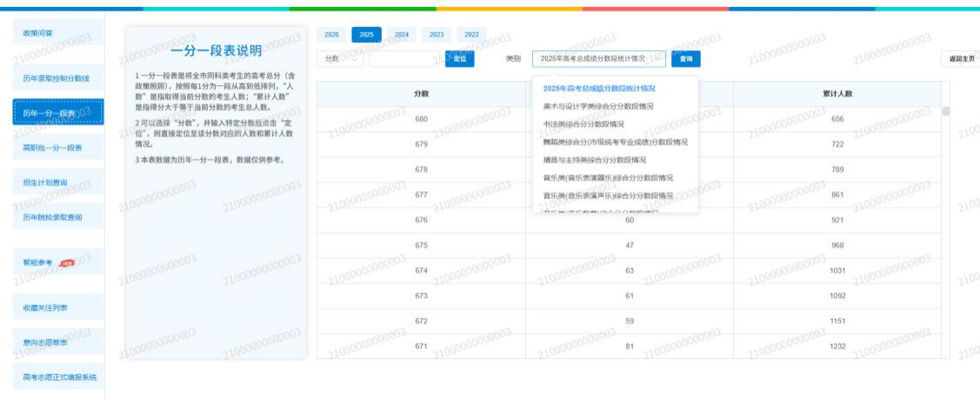The width and height of the screenshot is (980, 400).
Task: Switch to the 2022 year tab
Action: (x=471, y=35)
